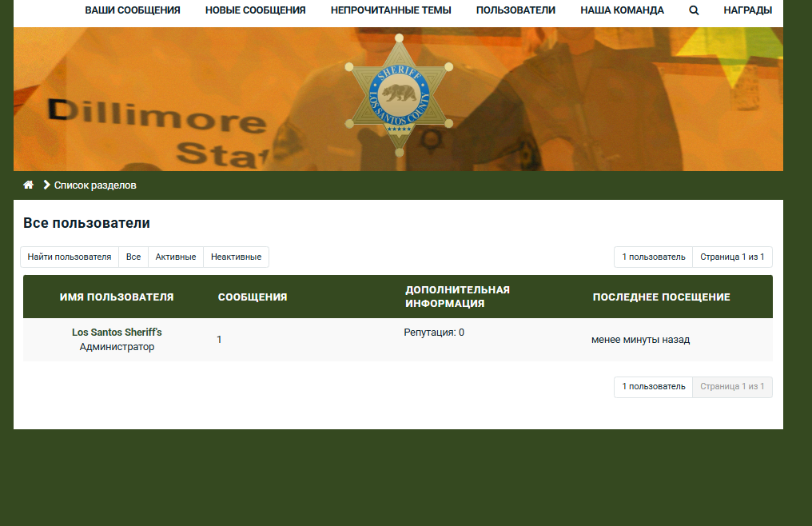Select the Все filter button
Image resolution: width=812 pixels, height=526 pixels.
(133, 257)
